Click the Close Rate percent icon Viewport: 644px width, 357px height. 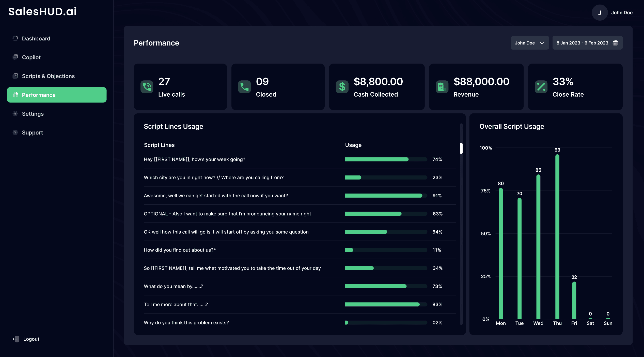pyautogui.click(x=541, y=87)
